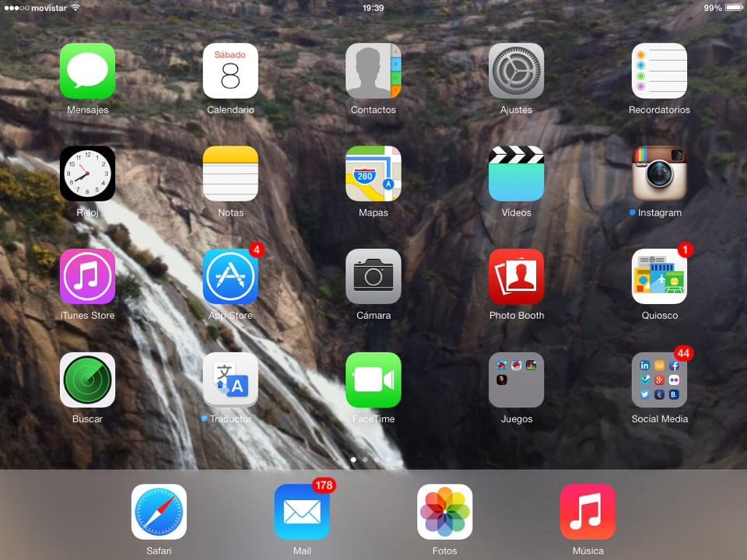Launch the Mapas app

point(373,173)
